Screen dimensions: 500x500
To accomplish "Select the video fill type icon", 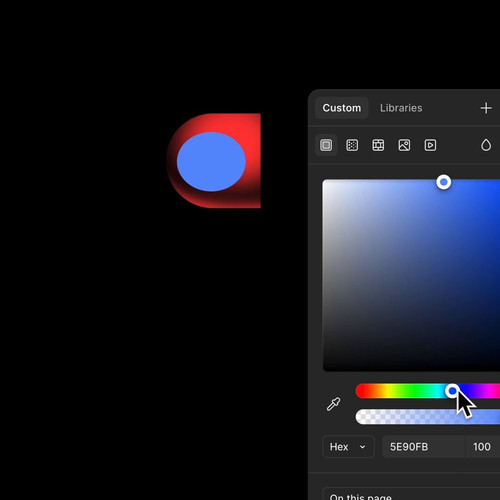I will tap(430, 145).
